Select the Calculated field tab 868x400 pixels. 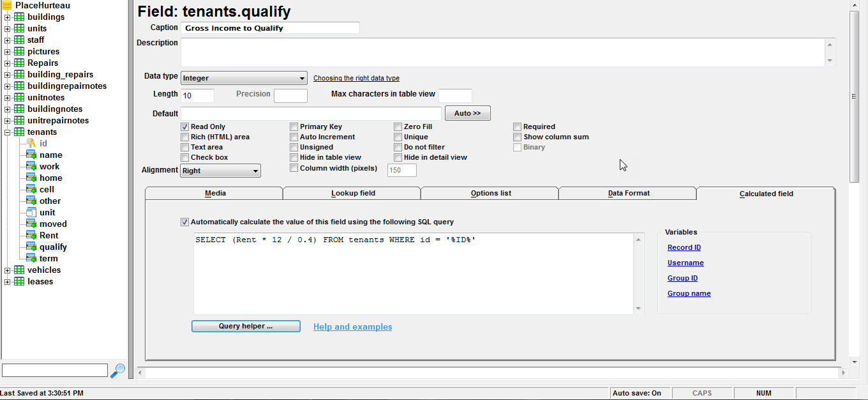[x=766, y=194]
